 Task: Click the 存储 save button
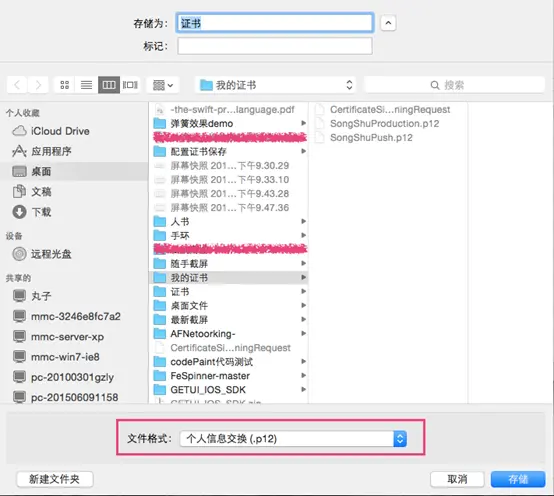click(518, 479)
